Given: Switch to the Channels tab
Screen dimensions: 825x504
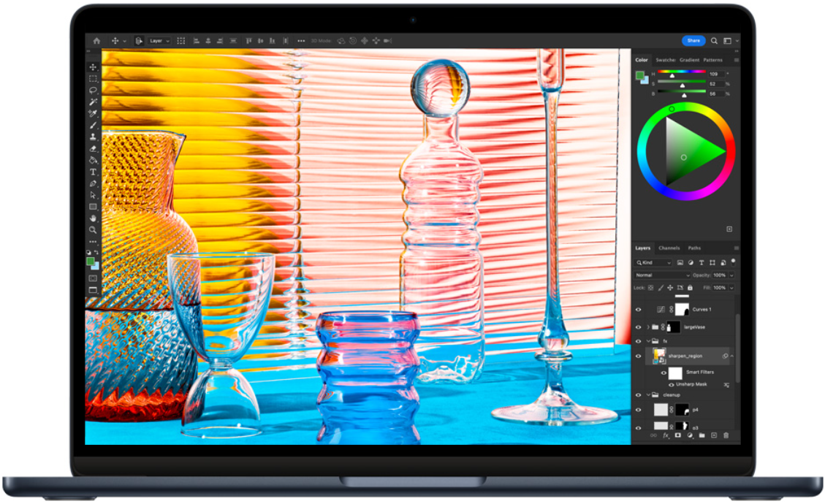Looking at the screenshot, I should (669, 248).
